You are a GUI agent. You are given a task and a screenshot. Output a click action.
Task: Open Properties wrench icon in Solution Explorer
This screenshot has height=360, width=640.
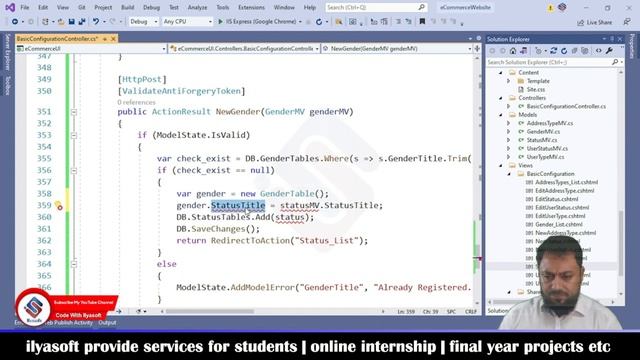pyautogui.click(x=609, y=51)
